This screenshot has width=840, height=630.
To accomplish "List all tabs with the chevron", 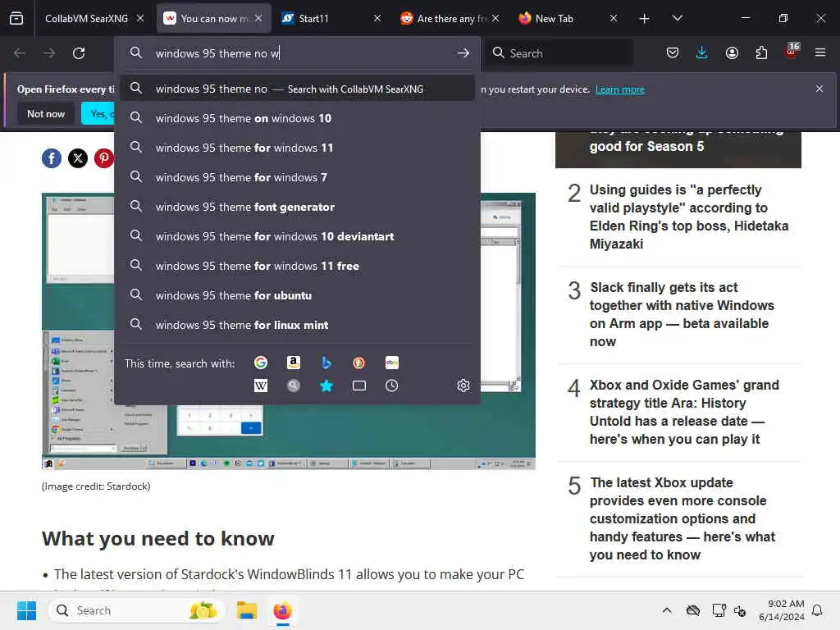I will point(677,18).
